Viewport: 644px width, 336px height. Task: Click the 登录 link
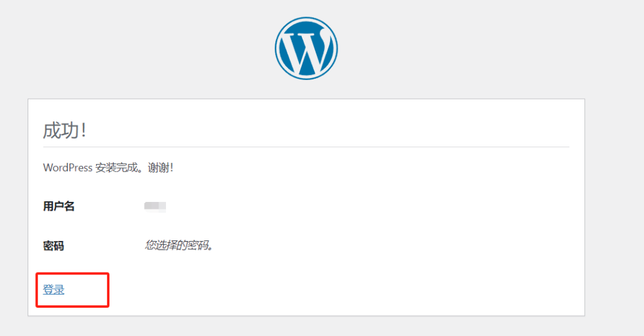53,290
